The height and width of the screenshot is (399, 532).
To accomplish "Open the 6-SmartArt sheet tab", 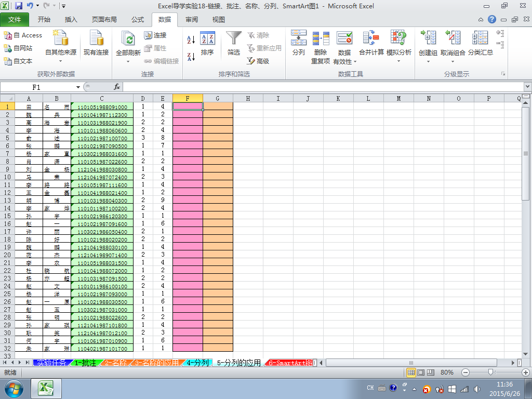I will (290, 363).
